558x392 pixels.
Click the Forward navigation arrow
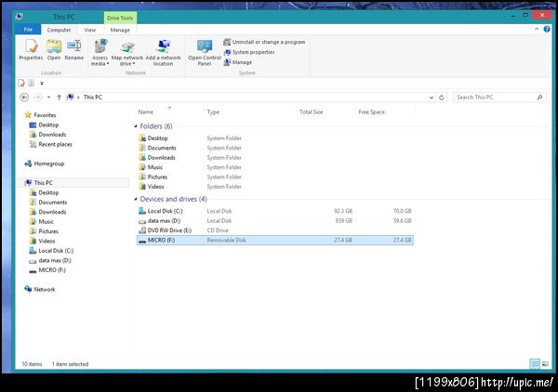coord(37,97)
